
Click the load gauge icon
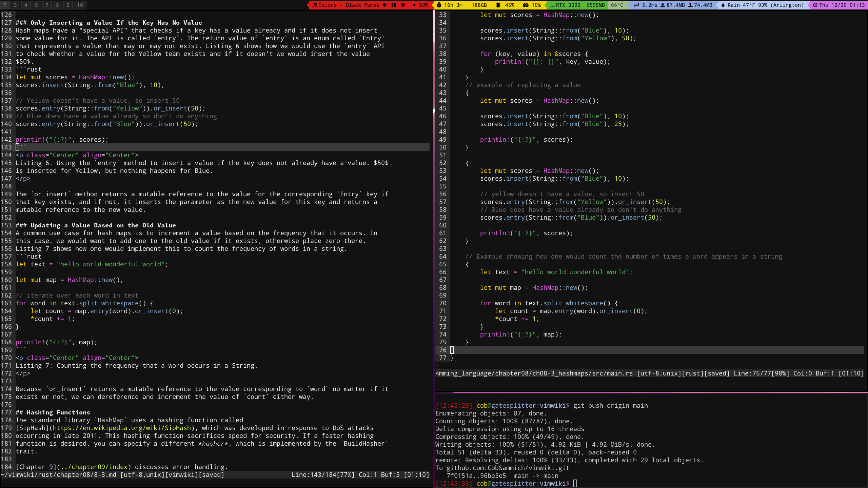coord(526,5)
